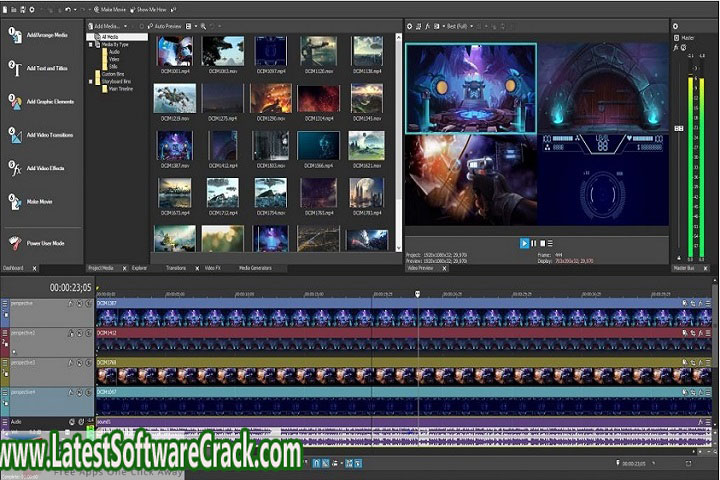720x480 pixels.
Task: Mute the perspective4 video track
Action: click(x=79, y=393)
